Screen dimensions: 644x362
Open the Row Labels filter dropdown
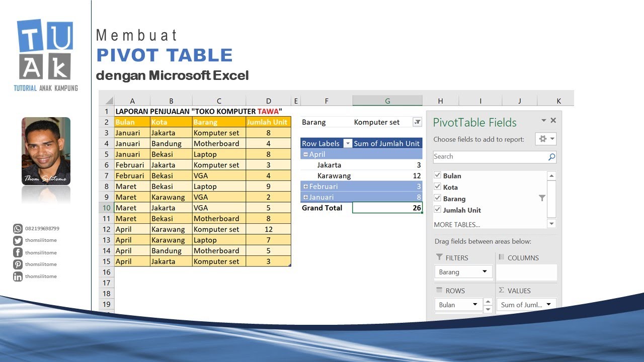[x=348, y=144]
